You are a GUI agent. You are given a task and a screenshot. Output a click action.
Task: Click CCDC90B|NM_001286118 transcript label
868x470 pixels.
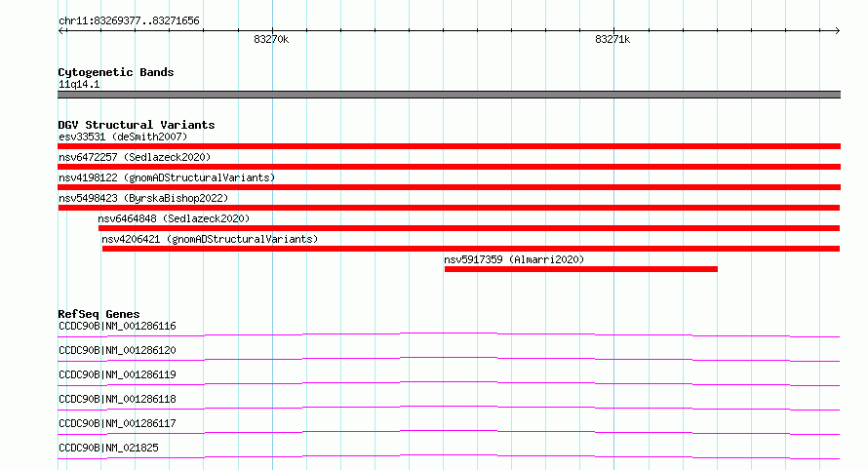coord(117,399)
